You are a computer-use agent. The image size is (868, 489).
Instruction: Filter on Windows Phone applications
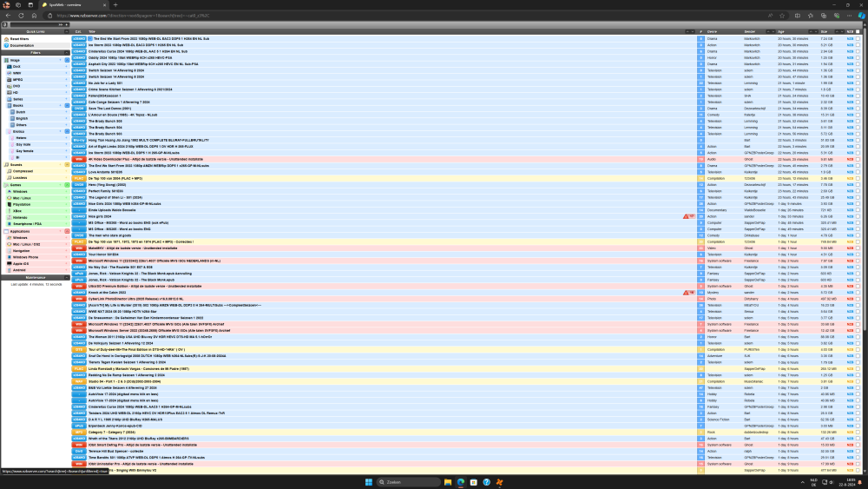[25, 257]
